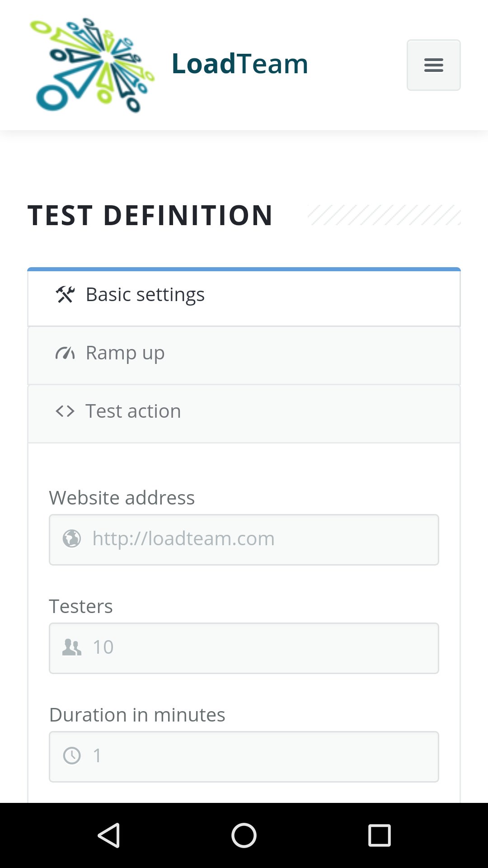
Task: Focus the Website address input field
Action: coord(262,539)
